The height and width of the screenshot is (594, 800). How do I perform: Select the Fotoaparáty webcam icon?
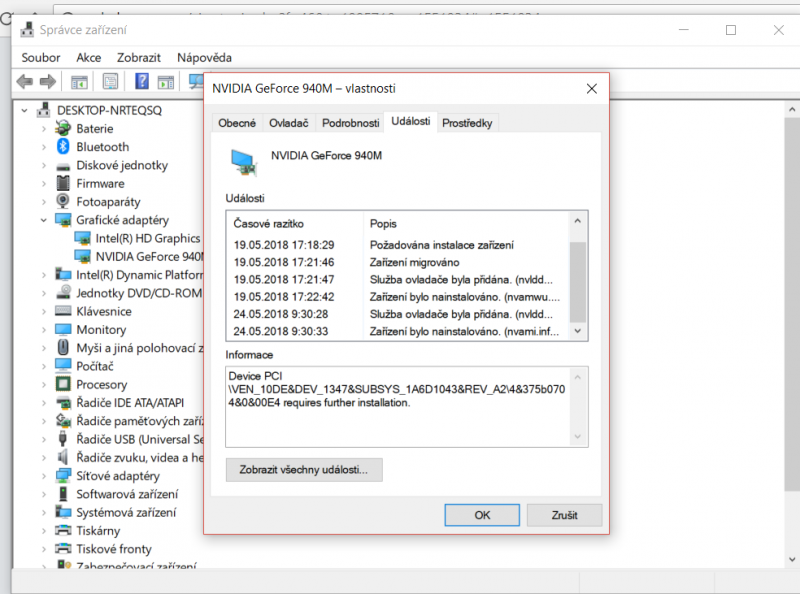pos(63,201)
